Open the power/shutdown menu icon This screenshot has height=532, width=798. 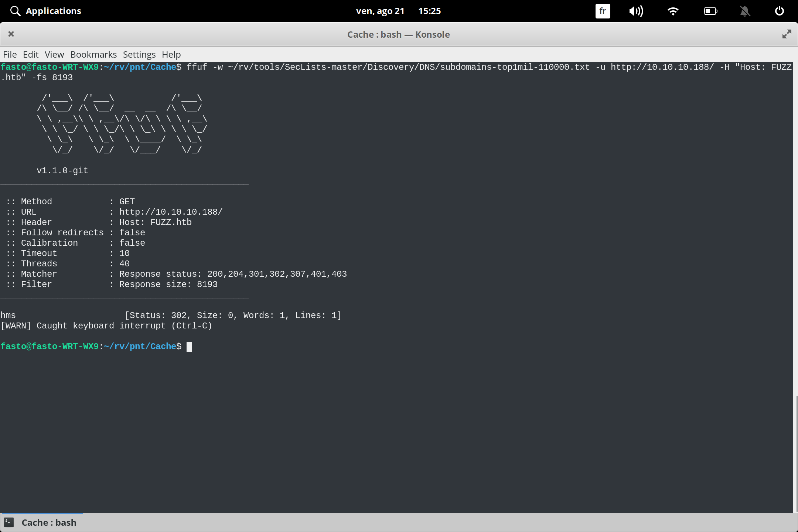(x=779, y=11)
